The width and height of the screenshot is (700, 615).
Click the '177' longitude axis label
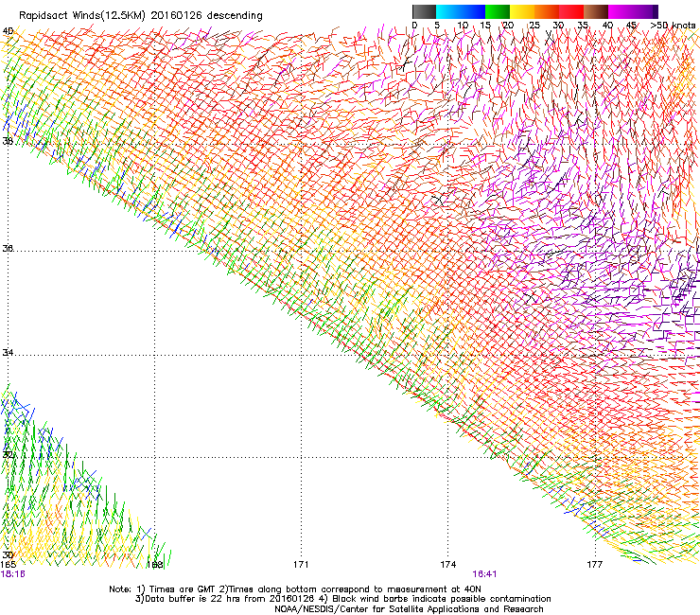click(594, 565)
